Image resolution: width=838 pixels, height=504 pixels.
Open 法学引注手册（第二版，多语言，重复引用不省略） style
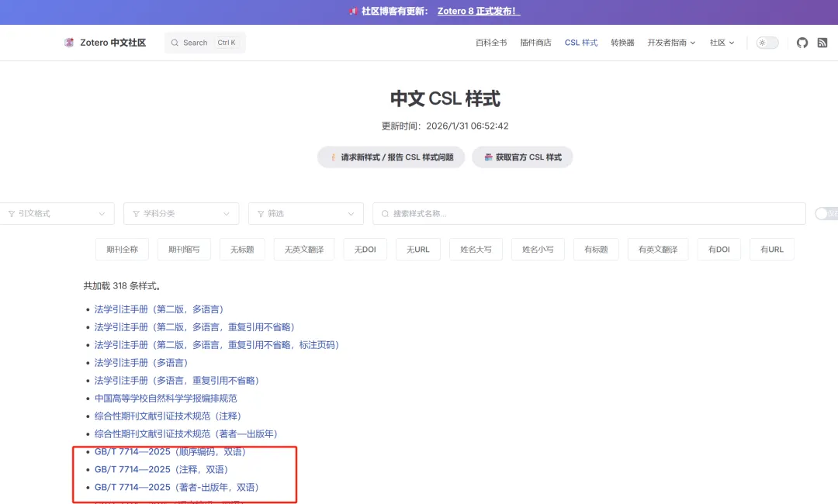pos(195,326)
